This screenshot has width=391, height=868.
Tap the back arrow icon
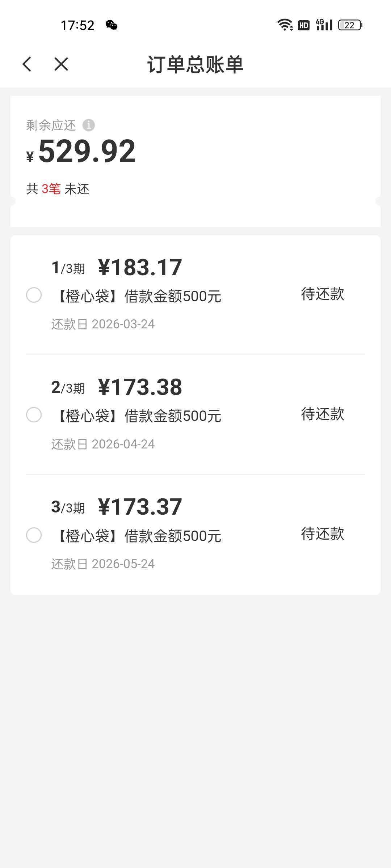pyautogui.click(x=27, y=64)
